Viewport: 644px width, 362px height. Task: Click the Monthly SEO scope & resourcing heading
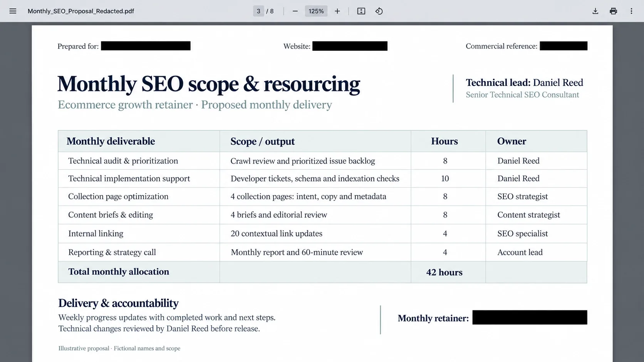point(209,84)
